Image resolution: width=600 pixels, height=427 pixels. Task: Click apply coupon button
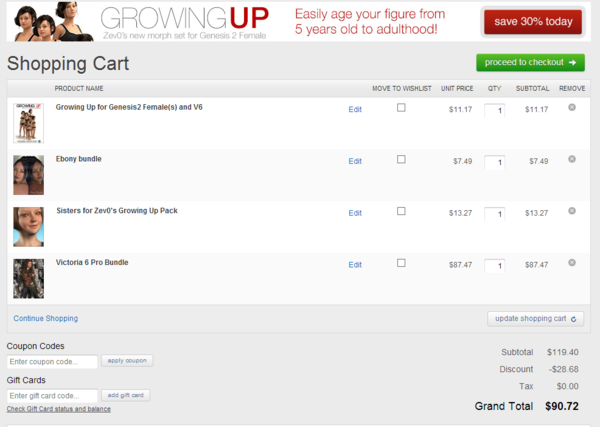pyautogui.click(x=127, y=361)
